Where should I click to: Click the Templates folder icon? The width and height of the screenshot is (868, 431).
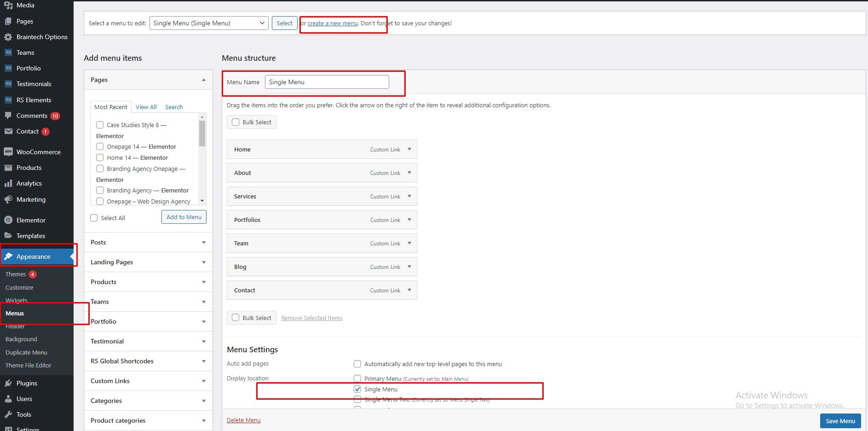(8, 236)
